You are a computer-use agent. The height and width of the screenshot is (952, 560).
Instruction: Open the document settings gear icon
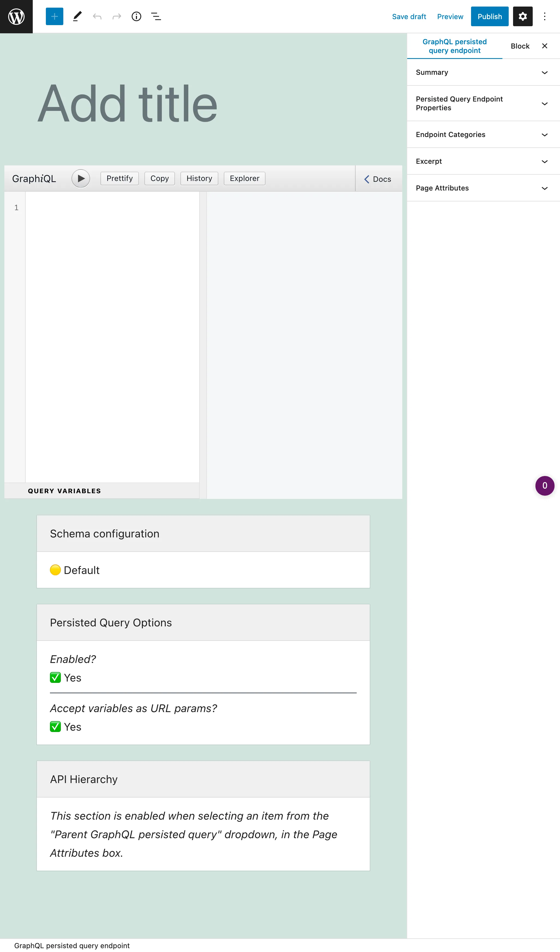523,16
